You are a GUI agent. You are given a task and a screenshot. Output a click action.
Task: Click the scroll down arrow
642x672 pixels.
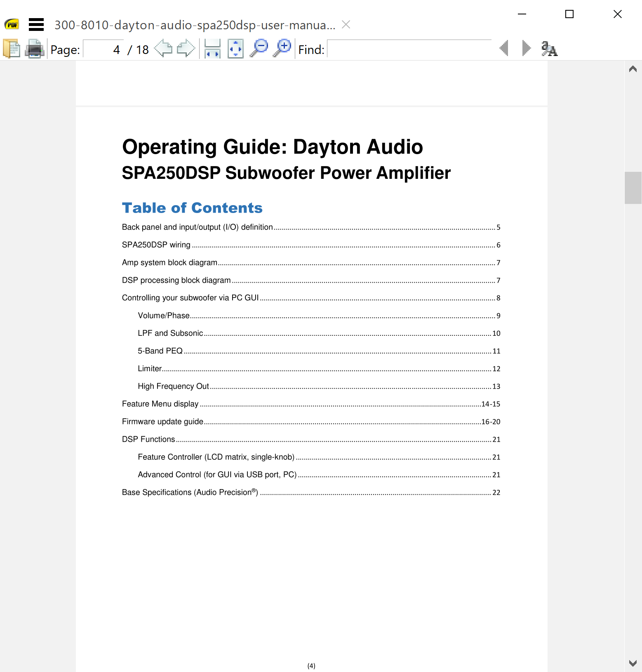[x=633, y=663]
